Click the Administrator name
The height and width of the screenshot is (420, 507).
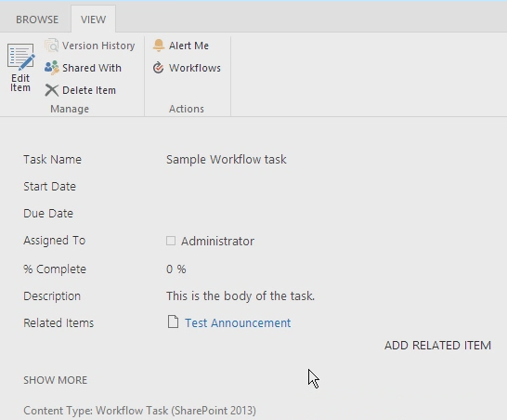[x=217, y=241]
